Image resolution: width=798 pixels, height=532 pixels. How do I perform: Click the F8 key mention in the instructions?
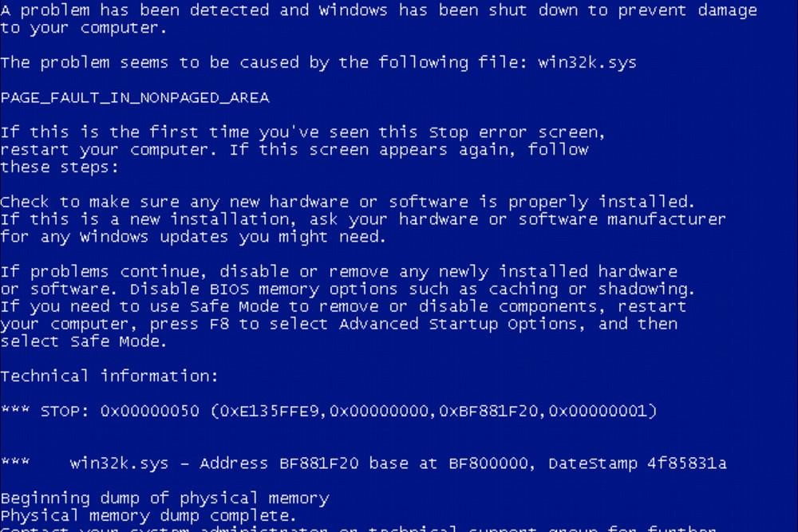coord(219,324)
